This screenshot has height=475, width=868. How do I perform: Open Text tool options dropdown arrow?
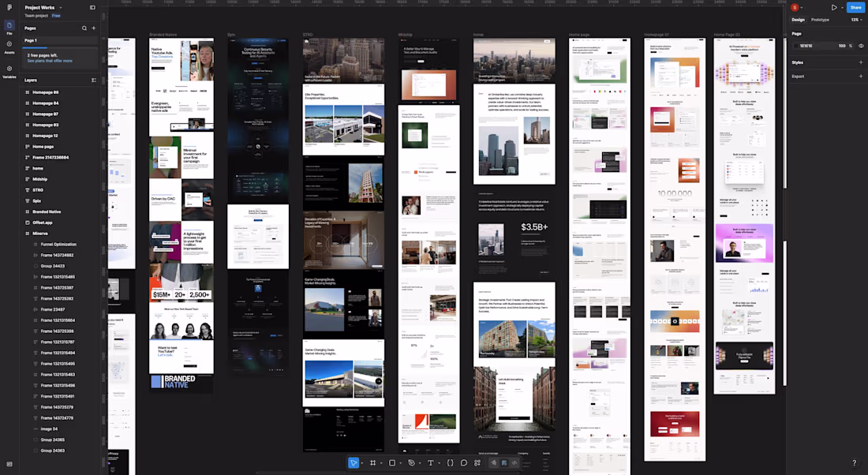[x=439, y=463]
